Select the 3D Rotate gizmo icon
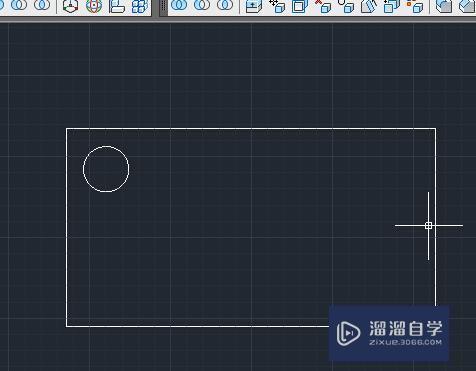 (x=94, y=6)
